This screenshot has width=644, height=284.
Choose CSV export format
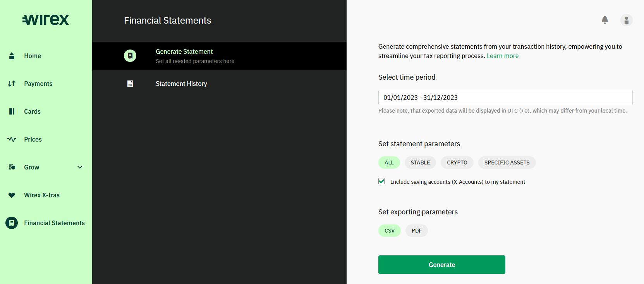[390, 231]
